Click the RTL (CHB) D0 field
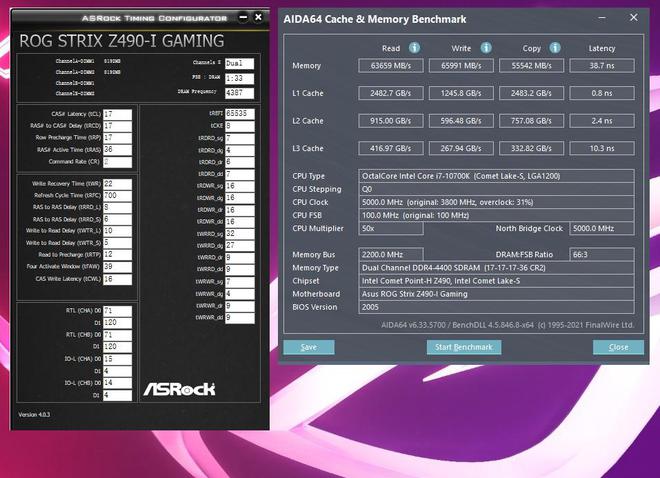 [x=117, y=335]
